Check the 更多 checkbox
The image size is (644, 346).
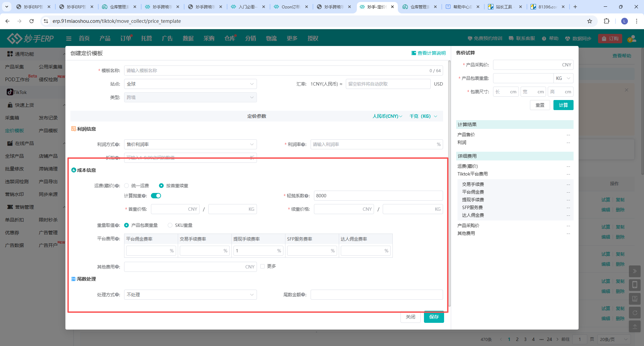click(263, 266)
